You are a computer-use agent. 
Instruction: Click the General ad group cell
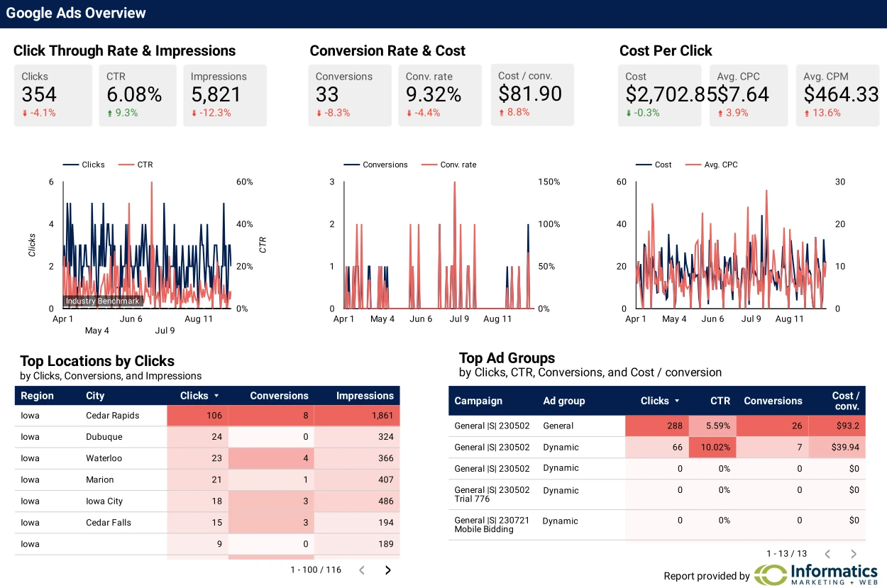[558, 426]
